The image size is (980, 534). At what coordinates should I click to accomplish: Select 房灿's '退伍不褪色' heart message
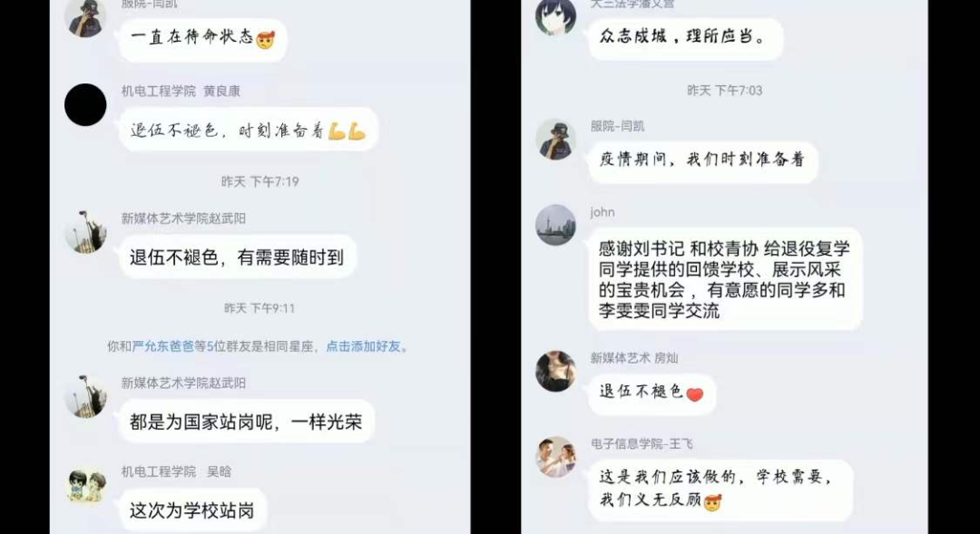tap(652, 393)
